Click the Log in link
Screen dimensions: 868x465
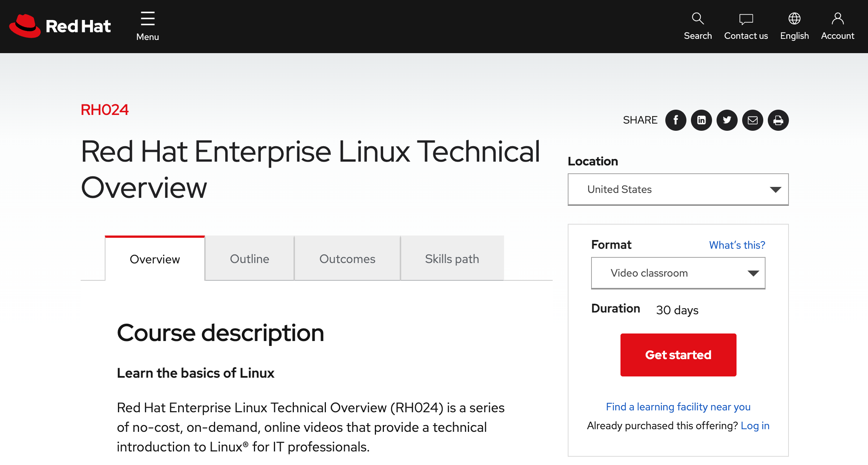click(755, 425)
